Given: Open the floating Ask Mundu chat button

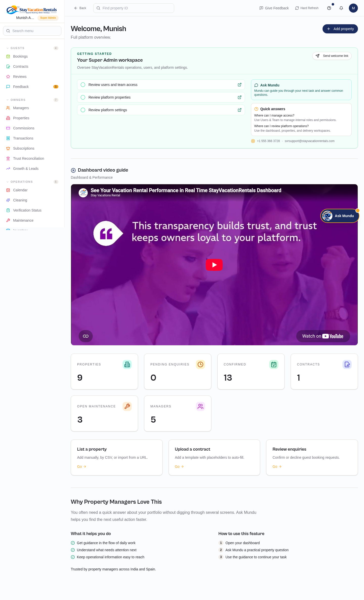Looking at the screenshot, I should [x=340, y=216].
